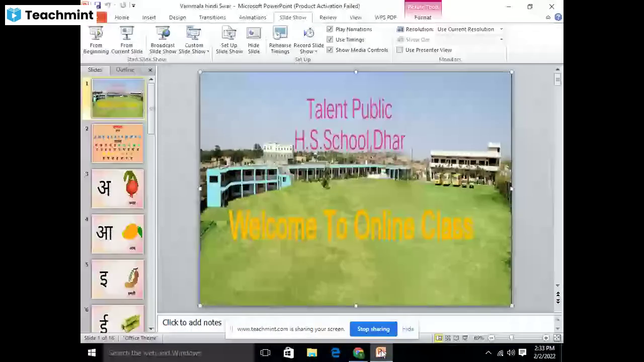Open the Design ribbon tab
Screen dimensions: 644x362
coord(177,17)
